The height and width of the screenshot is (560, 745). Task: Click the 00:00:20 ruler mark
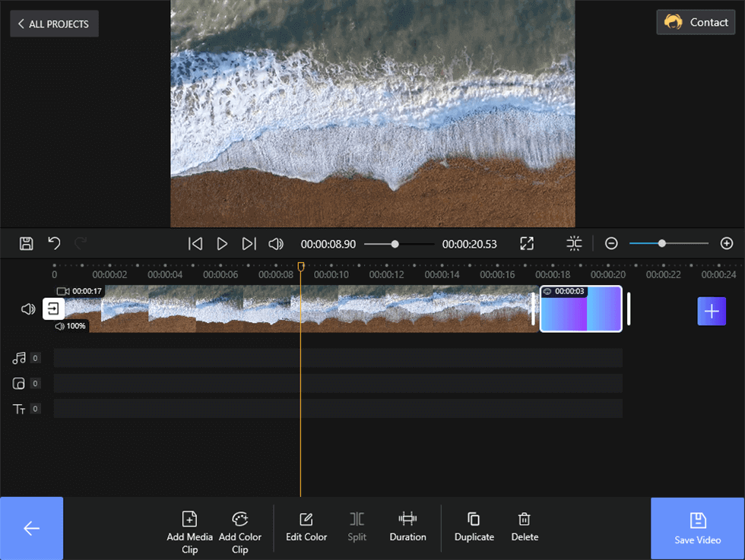point(607,274)
